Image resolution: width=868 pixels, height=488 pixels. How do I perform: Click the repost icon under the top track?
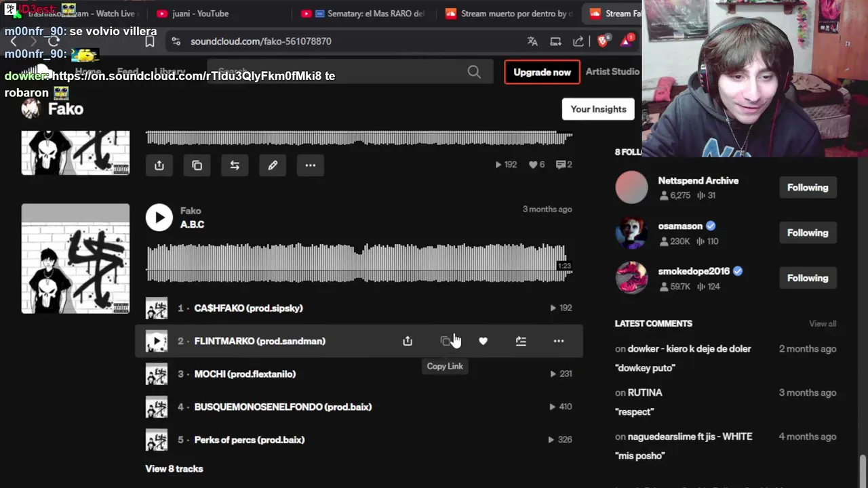(x=235, y=165)
